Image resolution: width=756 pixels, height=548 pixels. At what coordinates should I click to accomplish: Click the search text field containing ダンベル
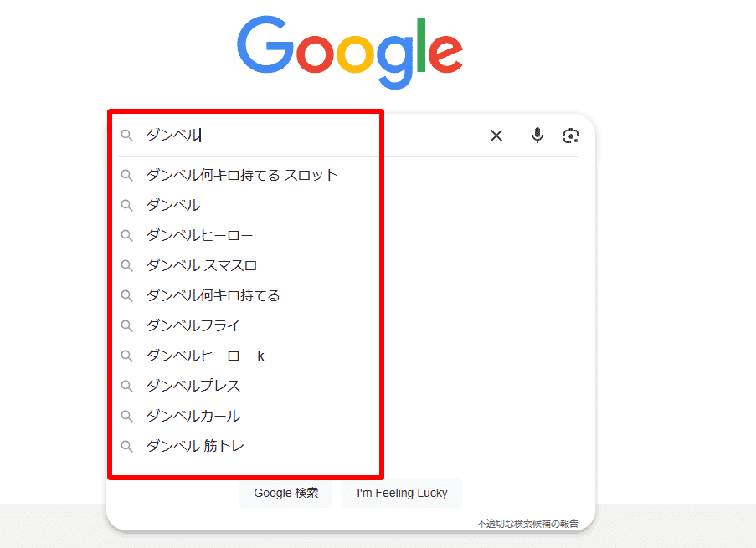pos(318,136)
